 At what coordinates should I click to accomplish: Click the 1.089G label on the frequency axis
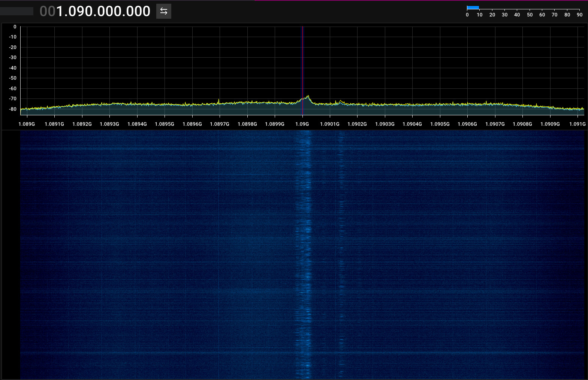coord(27,124)
